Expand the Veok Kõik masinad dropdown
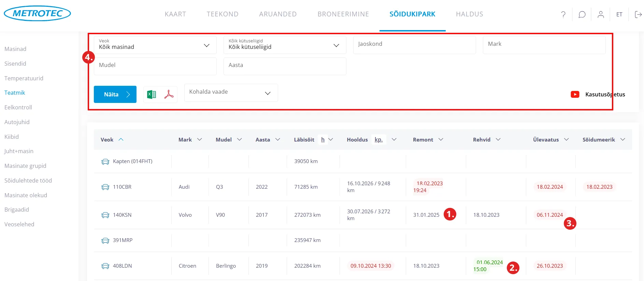This screenshot has height=281, width=644. coord(155,45)
